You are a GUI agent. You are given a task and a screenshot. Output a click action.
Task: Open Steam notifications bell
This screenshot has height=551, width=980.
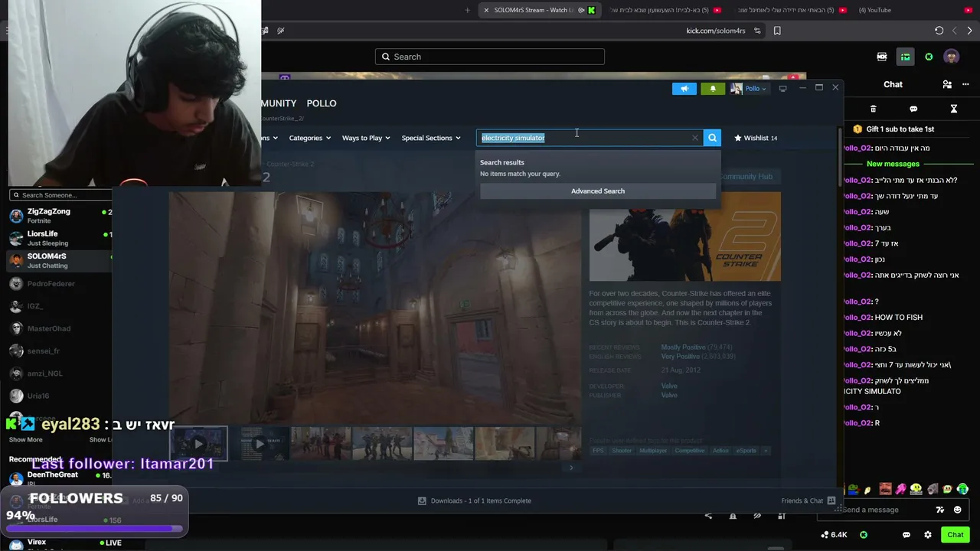(713, 89)
